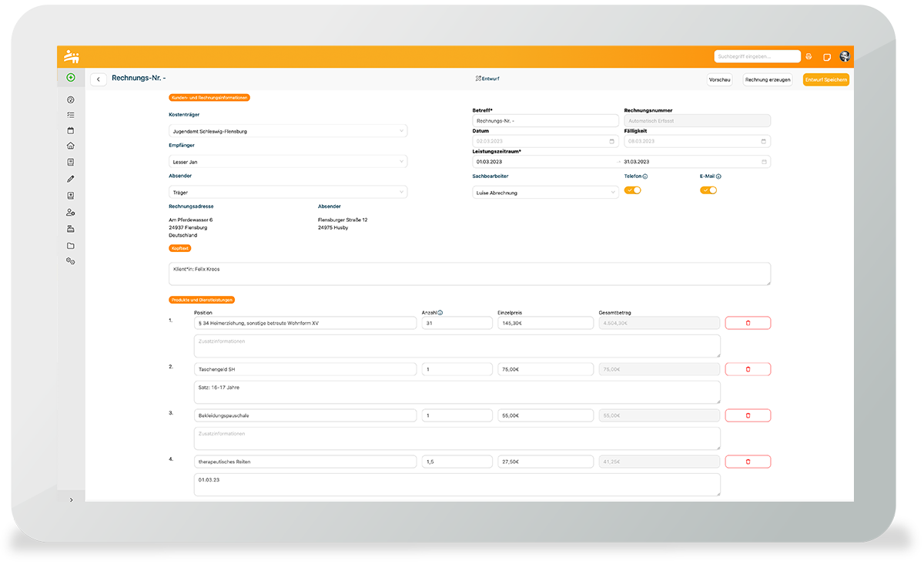924x581 pixels.
Task: Focus the Suchbegriff eingeben search field
Action: coord(757,56)
